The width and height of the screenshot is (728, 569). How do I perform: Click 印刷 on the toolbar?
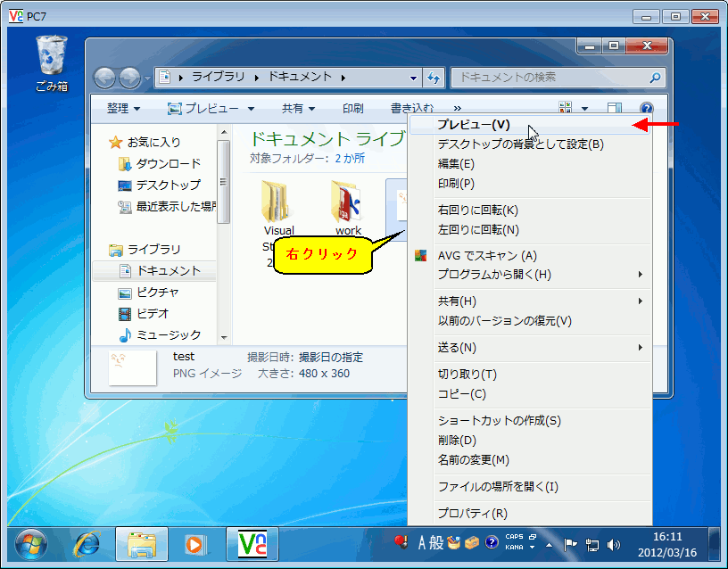353,107
